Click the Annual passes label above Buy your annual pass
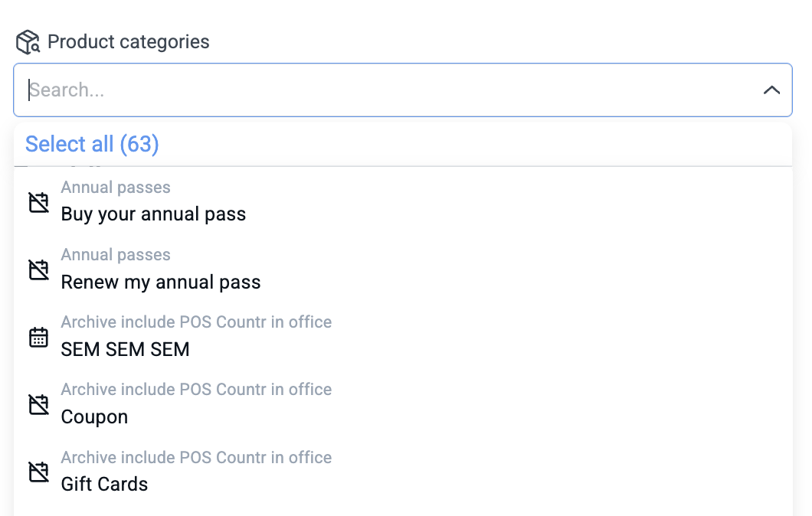The height and width of the screenshot is (516, 812). pyautogui.click(x=116, y=188)
